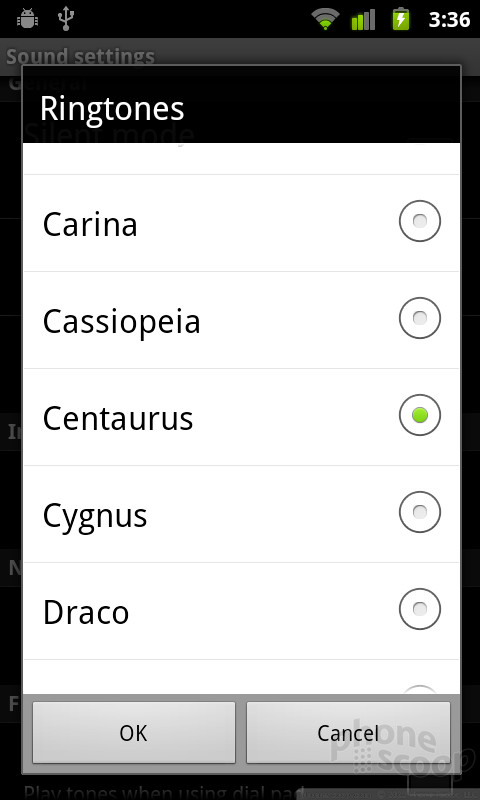This screenshot has width=480, height=800.
Task: Tap the Sound settings header behind dialog
Action: (80, 56)
